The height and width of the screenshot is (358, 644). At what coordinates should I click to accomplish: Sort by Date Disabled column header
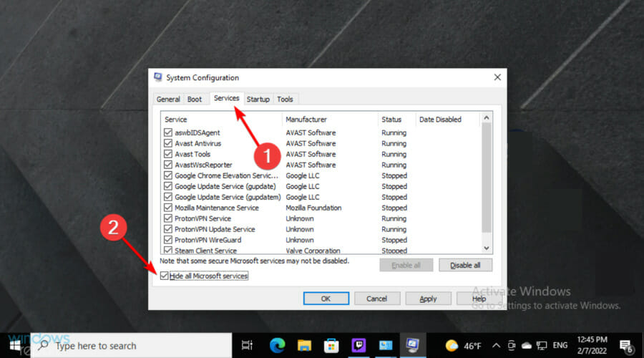[x=448, y=119]
